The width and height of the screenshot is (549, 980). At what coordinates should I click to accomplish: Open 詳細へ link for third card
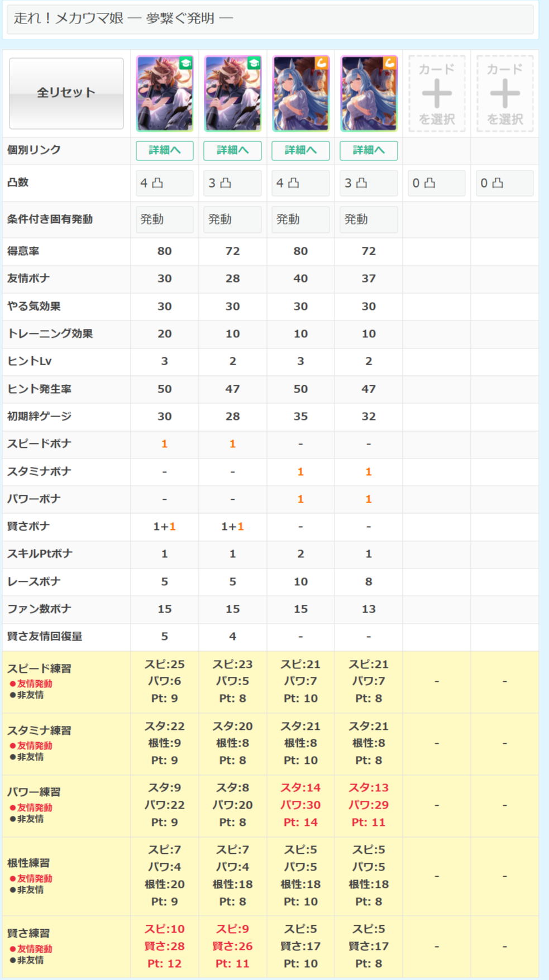tap(300, 150)
